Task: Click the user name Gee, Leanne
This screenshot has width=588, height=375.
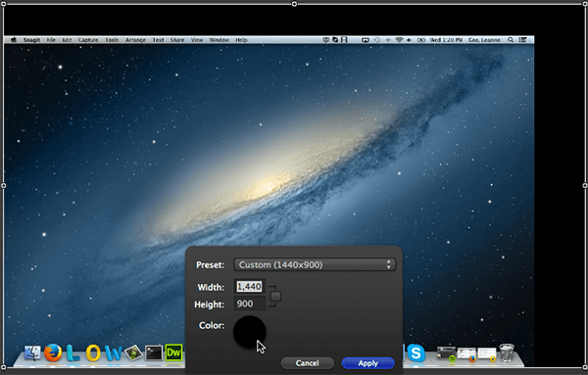Action: [x=484, y=40]
